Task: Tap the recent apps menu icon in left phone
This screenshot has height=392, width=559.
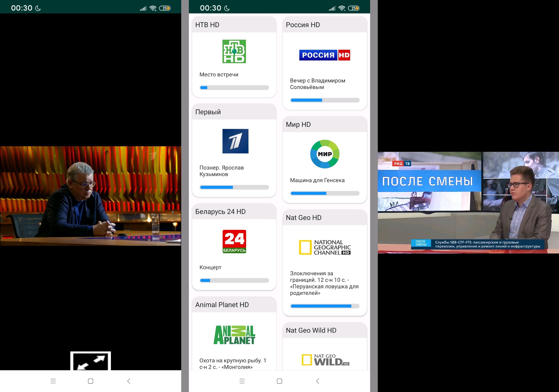Action: [x=53, y=381]
